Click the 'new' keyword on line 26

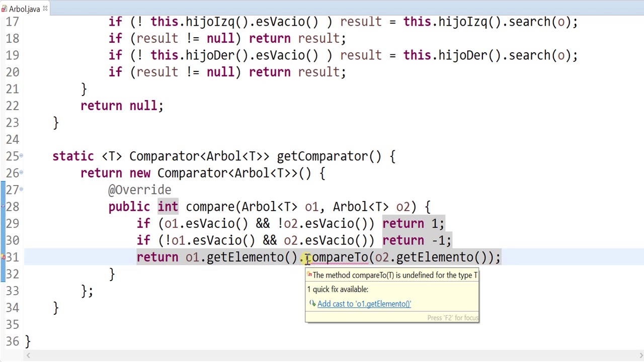point(140,173)
